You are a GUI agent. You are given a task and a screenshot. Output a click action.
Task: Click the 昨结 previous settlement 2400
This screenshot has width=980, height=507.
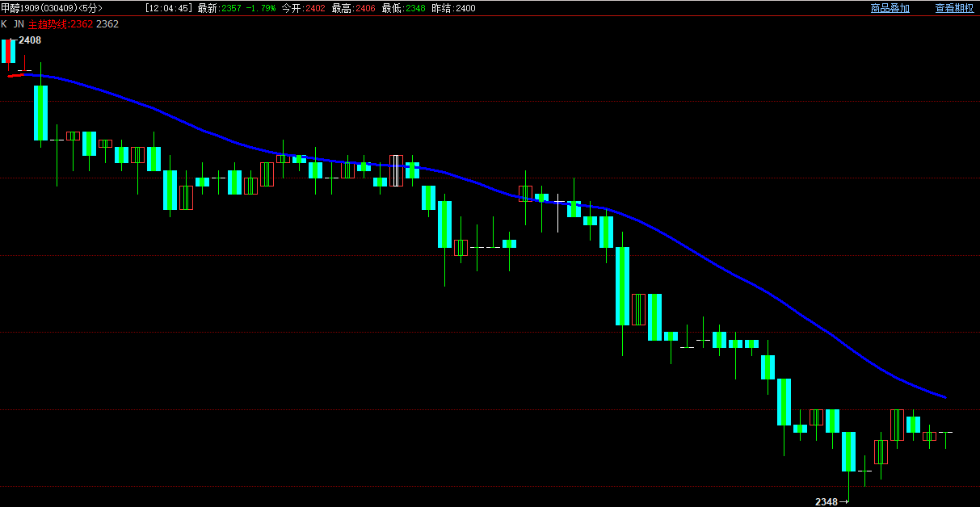tap(465, 8)
